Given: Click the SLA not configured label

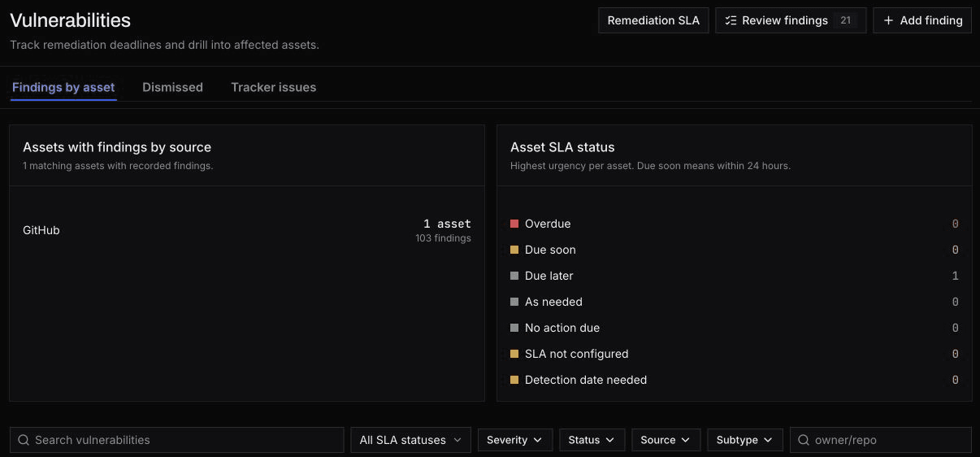Looking at the screenshot, I should 577,354.
